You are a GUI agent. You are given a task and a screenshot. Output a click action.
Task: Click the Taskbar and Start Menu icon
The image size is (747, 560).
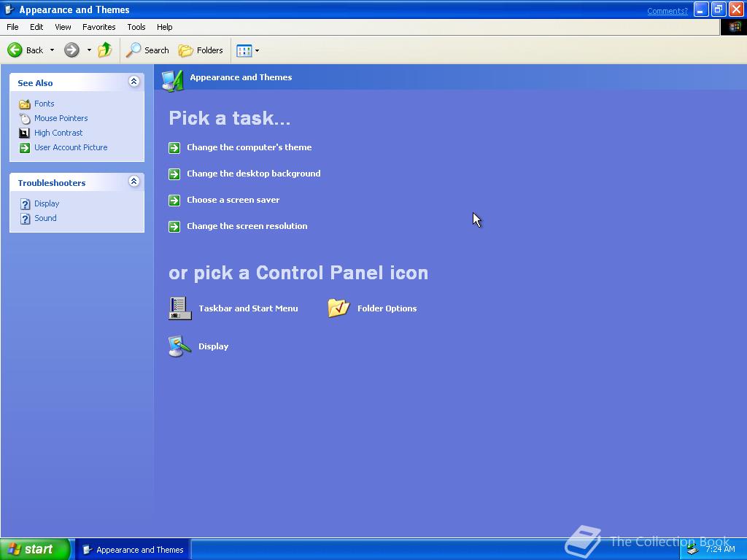[x=180, y=308]
